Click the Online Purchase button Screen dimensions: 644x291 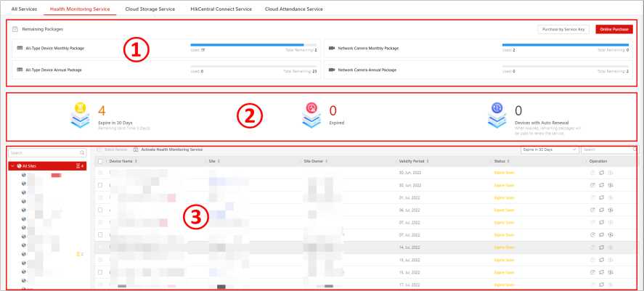click(x=614, y=29)
